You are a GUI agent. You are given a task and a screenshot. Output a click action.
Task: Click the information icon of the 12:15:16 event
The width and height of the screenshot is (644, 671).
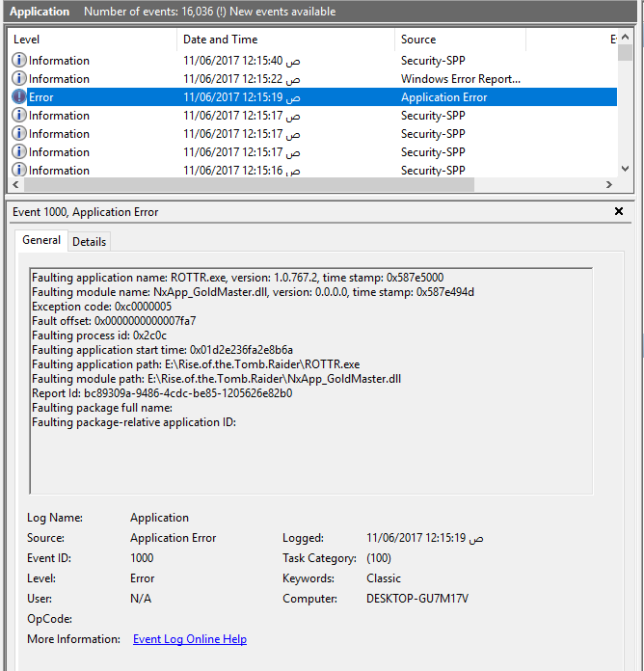click(19, 171)
